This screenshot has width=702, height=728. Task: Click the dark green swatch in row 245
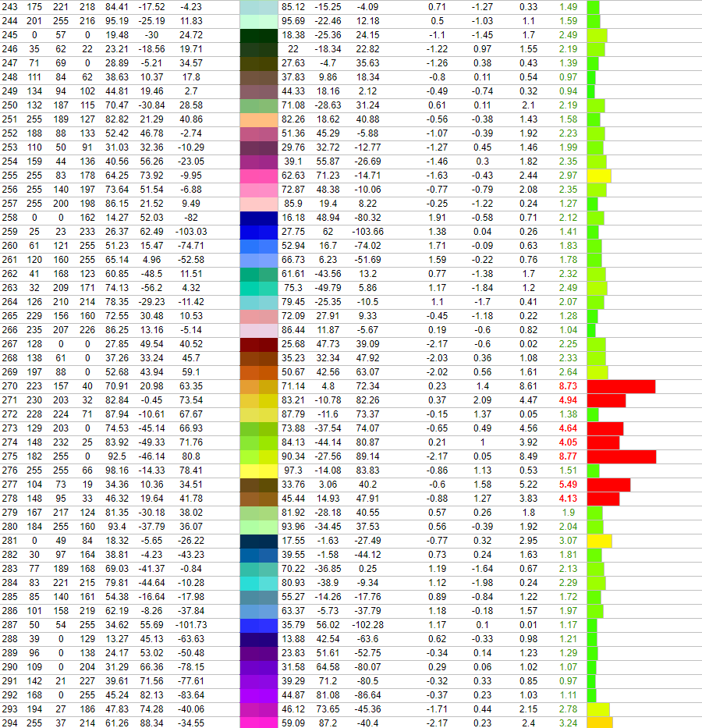[259, 35]
